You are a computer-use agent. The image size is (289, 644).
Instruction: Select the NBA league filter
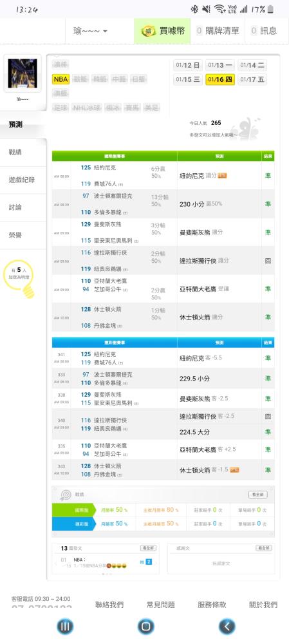click(61, 79)
